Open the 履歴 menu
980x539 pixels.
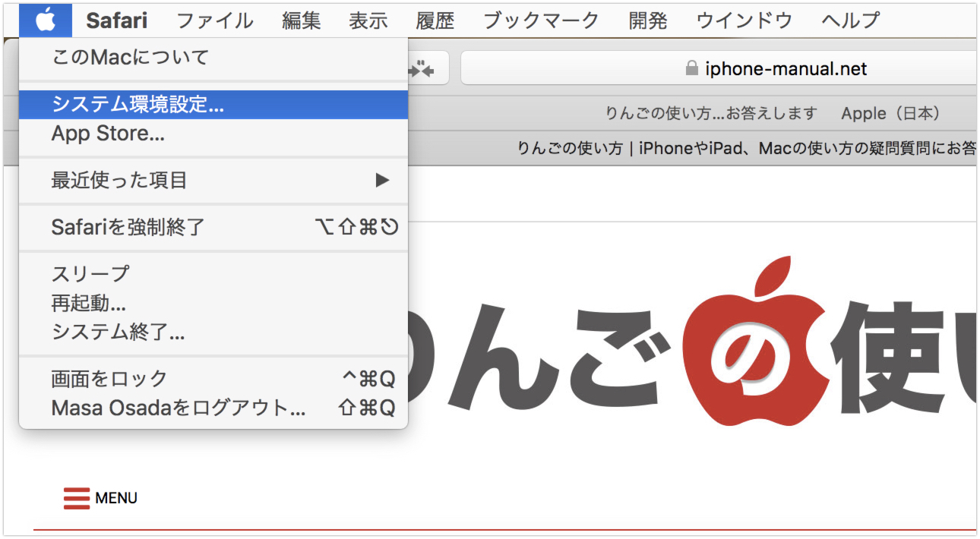[x=435, y=20]
